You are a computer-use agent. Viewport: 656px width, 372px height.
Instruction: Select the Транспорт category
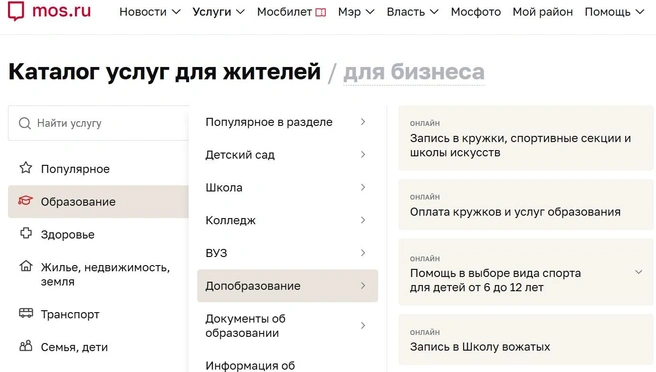coord(98,314)
